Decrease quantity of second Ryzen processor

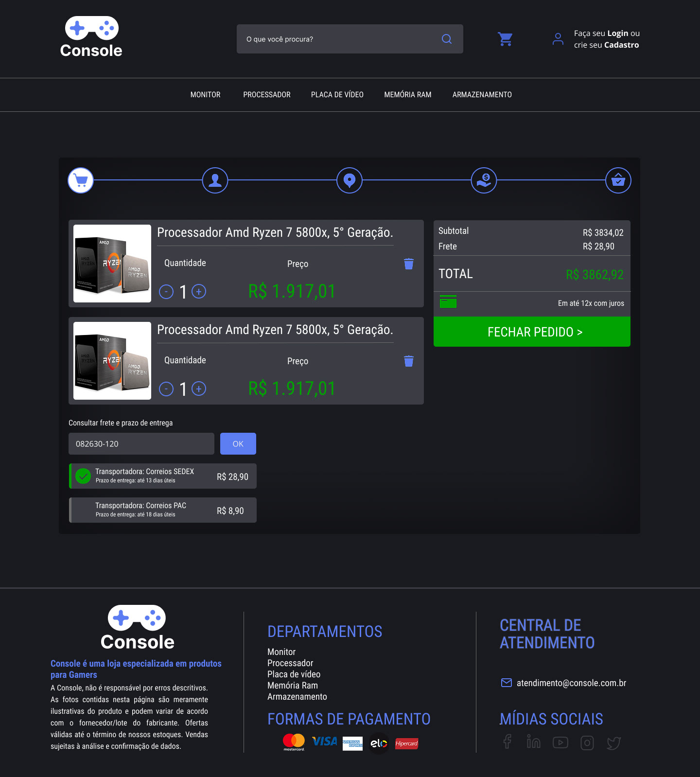166,389
